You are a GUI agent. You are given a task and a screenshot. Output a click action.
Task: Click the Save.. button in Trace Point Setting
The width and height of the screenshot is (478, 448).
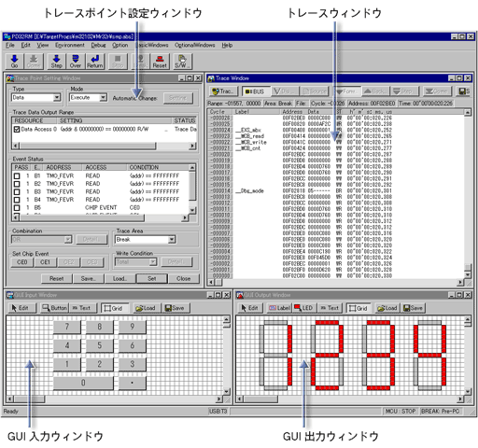click(89, 278)
